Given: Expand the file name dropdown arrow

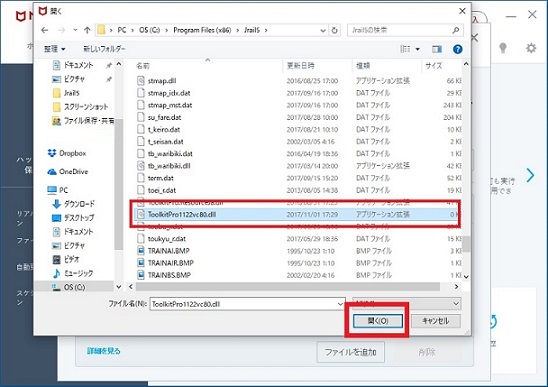Looking at the screenshot, I should point(340,304).
